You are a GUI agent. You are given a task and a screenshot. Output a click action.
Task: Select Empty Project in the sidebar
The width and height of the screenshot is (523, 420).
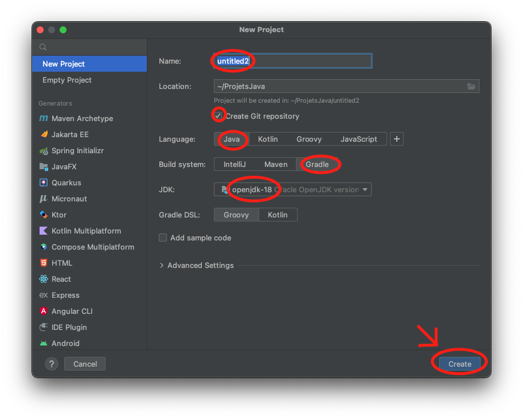tap(89, 80)
